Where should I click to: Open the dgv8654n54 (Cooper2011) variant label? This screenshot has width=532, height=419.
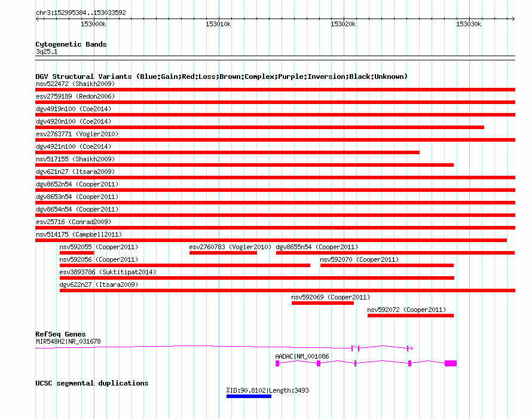pos(77,209)
